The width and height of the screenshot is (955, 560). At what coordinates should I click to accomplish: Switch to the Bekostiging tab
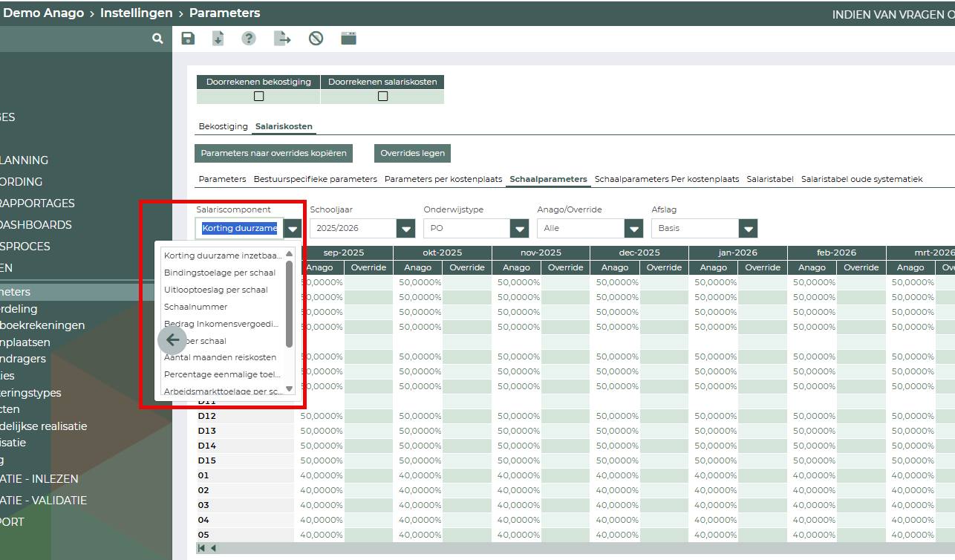click(x=223, y=126)
